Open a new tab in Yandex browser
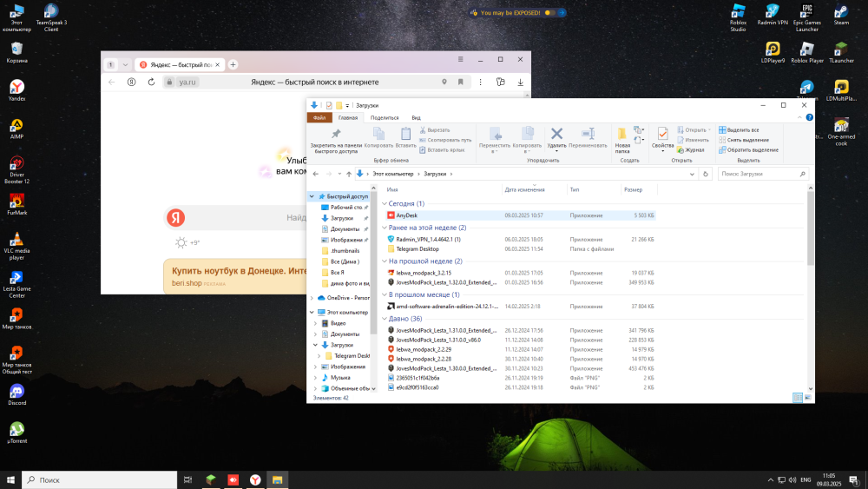The height and width of the screenshot is (489, 868). tap(233, 65)
